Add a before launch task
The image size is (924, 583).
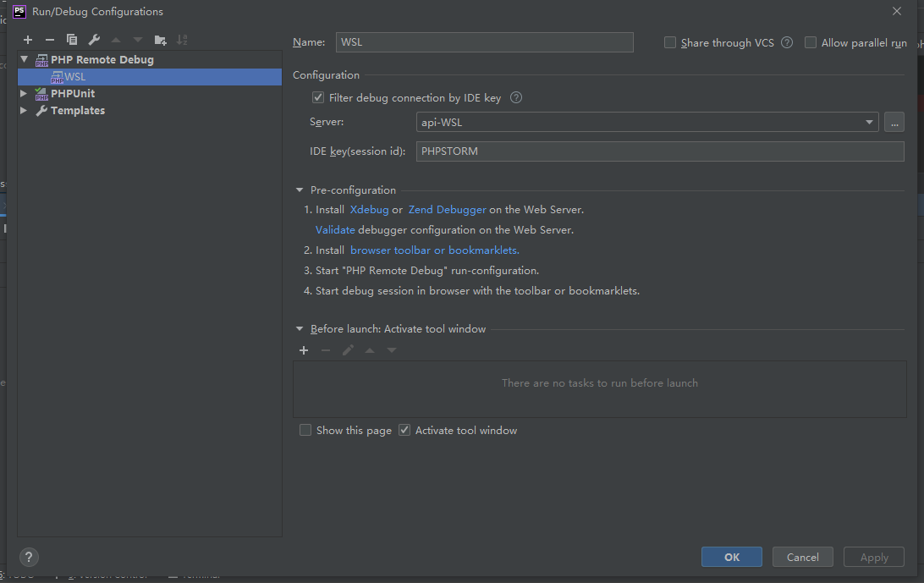click(x=304, y=350)
